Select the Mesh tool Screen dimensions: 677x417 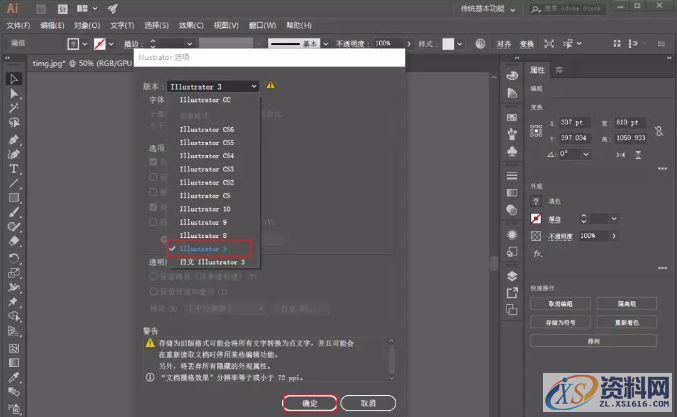[14, 348]
